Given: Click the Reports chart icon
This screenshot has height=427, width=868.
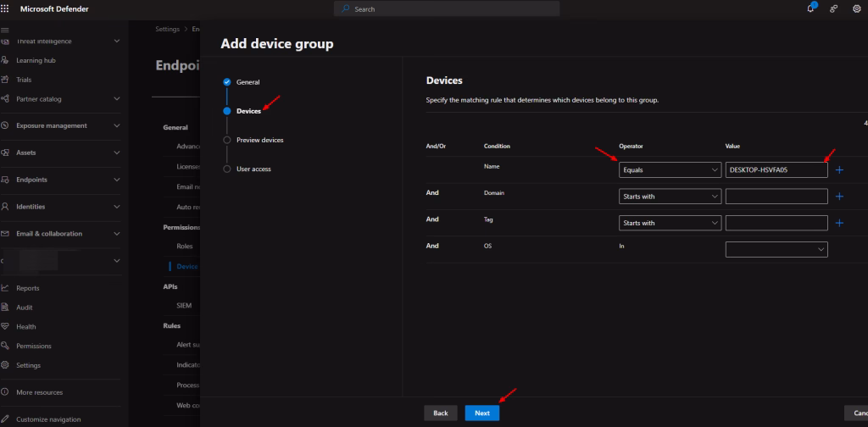Looking at the screenshot, I should coord(5,288).
